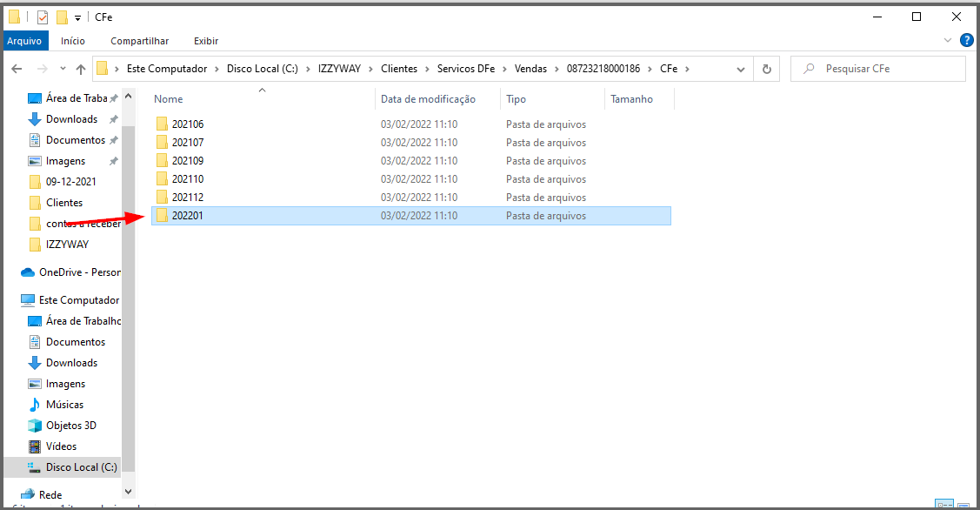This screenshot has height=510, width=980.
Task: Click the Up one level arrow
Action: click(x=81, y=69)
